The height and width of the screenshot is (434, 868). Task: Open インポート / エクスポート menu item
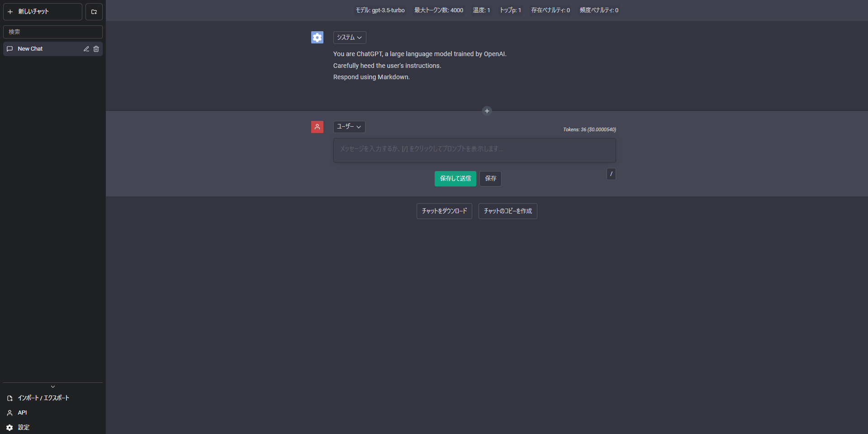click(43, 398)
